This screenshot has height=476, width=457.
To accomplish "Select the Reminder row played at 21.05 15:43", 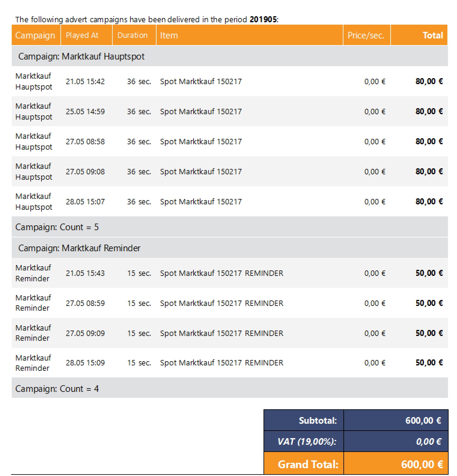I will (230, 273).
